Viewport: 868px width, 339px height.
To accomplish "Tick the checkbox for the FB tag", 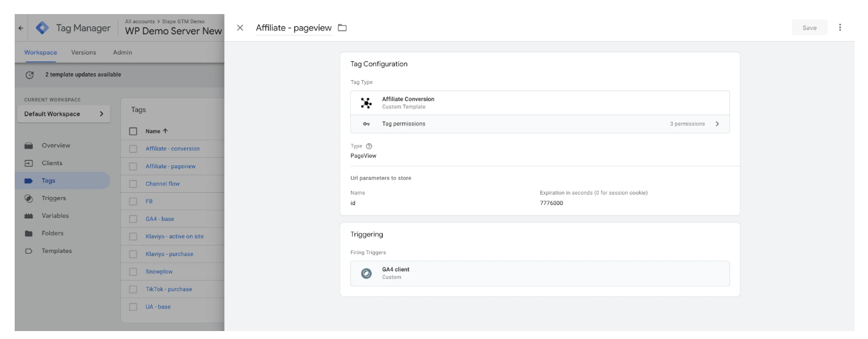I will tap(133, 201).
